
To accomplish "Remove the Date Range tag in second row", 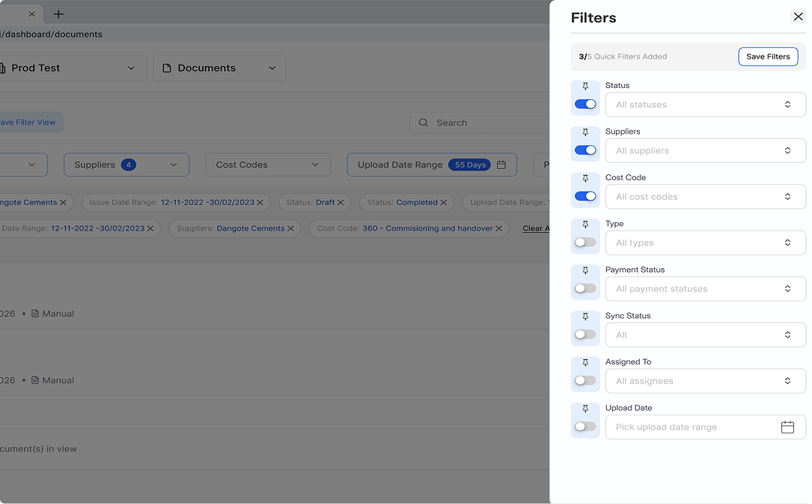I will coord(150,228).
